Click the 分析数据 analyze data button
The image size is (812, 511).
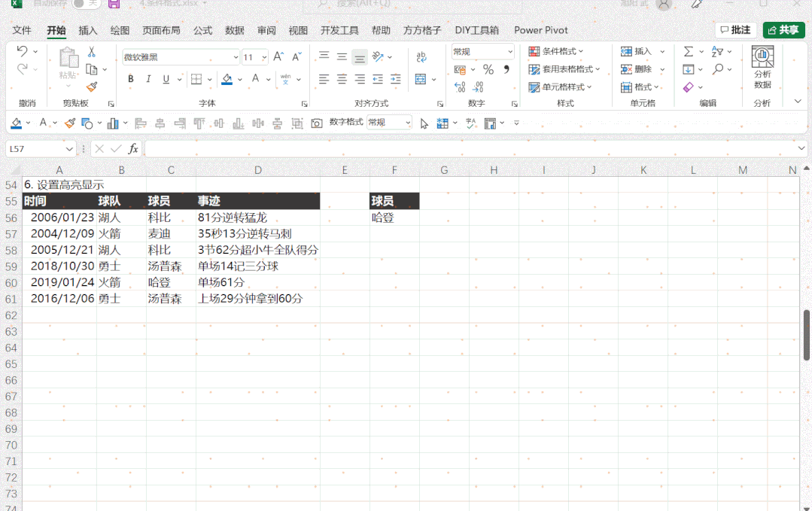pos(762,68)
